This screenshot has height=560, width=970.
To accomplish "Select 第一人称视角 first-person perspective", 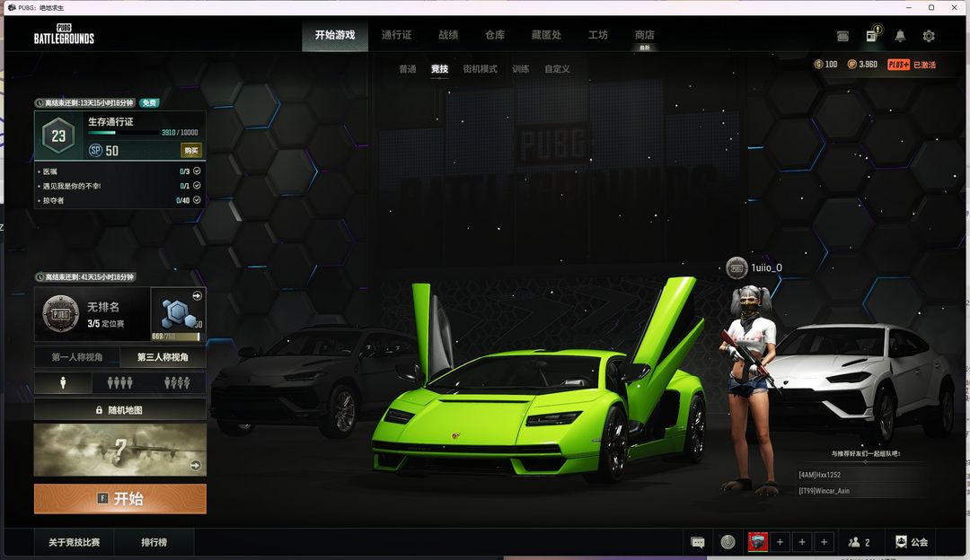I will 77,357.
